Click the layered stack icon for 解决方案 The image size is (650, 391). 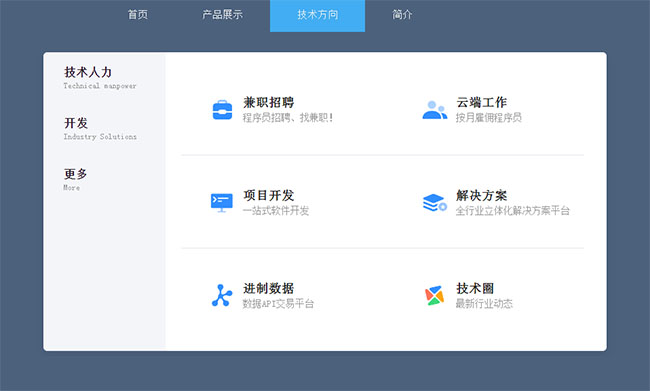pyautogui.click(x=434, y=203)
